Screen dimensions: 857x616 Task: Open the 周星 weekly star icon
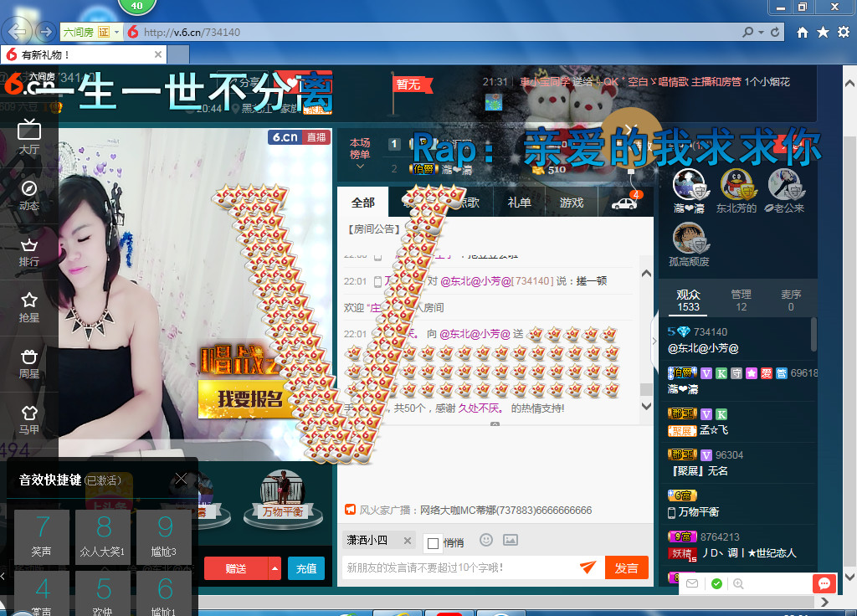(29, 364)
